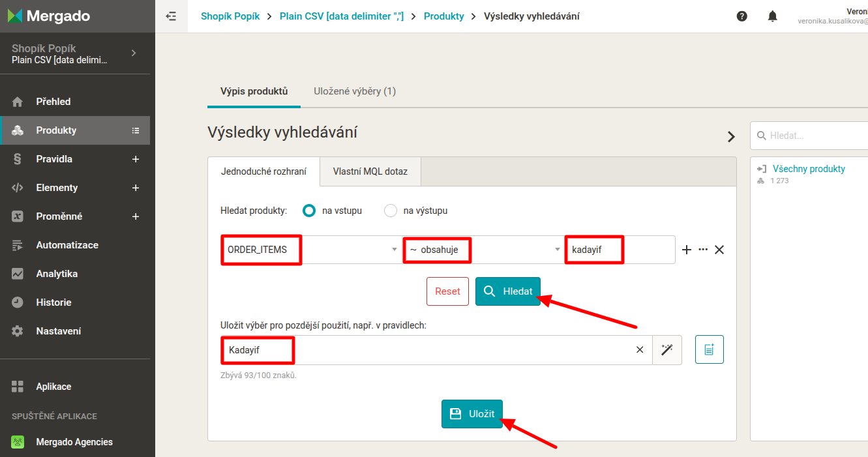
Task: Click the Automatizace icon in the sidebar
Action: 18,245
